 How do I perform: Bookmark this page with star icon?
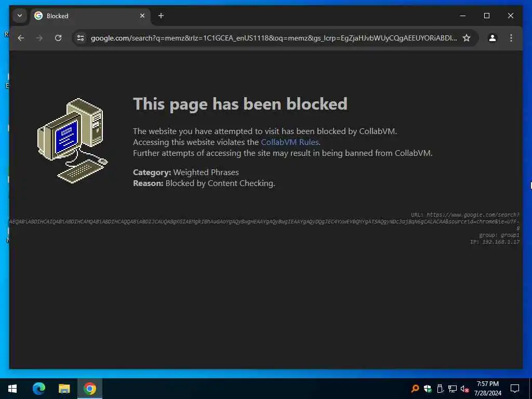(467, 38)
